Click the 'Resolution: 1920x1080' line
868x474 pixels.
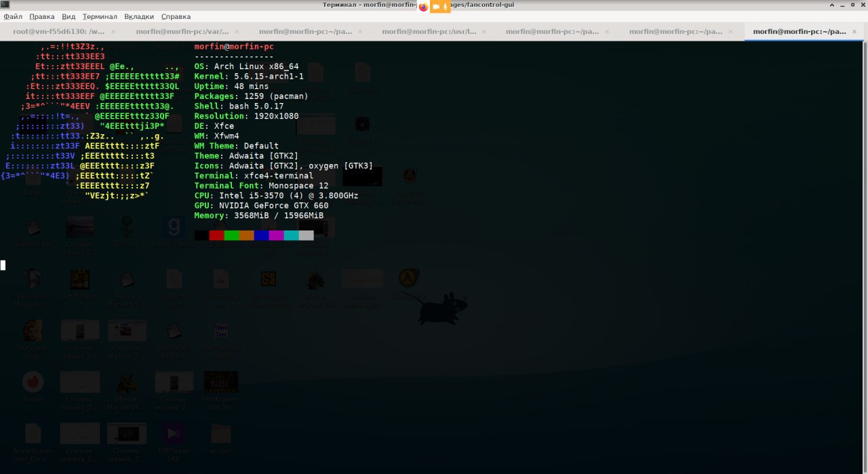point(246,116)
